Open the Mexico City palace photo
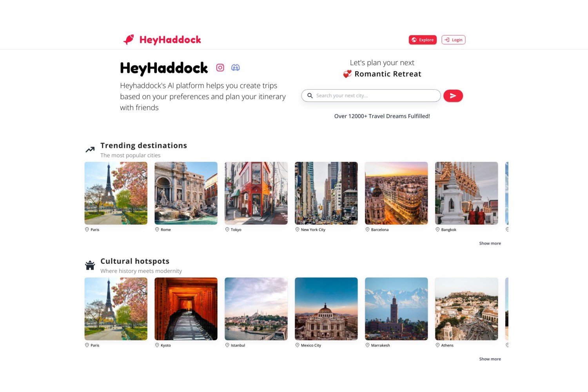588x392 pixels. (327, 309)
